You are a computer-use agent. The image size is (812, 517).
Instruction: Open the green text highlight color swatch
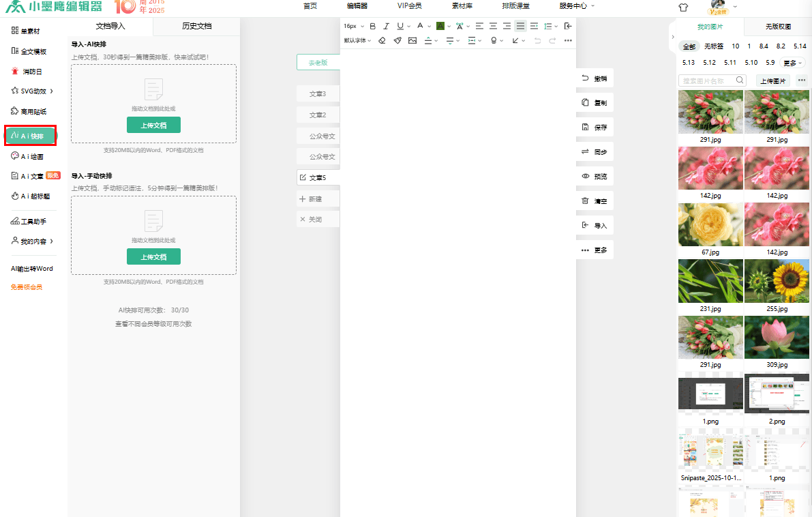click(x=440, y=26)
